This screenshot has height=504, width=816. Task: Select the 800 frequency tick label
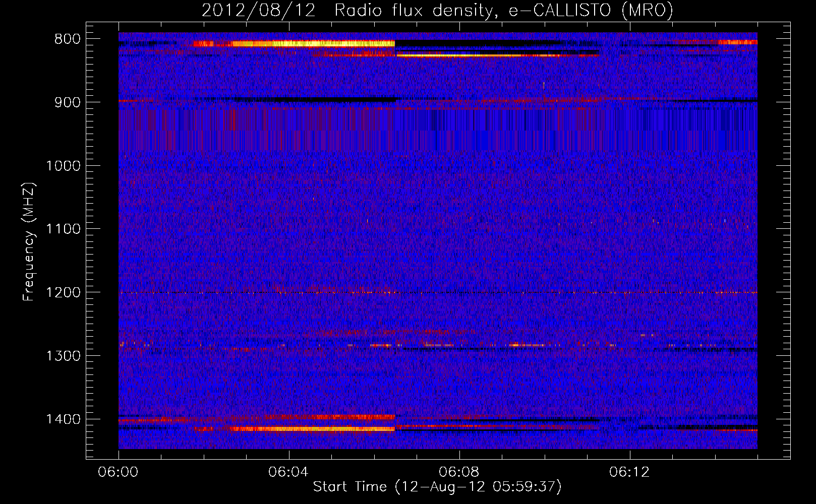(x=66, y=39)
